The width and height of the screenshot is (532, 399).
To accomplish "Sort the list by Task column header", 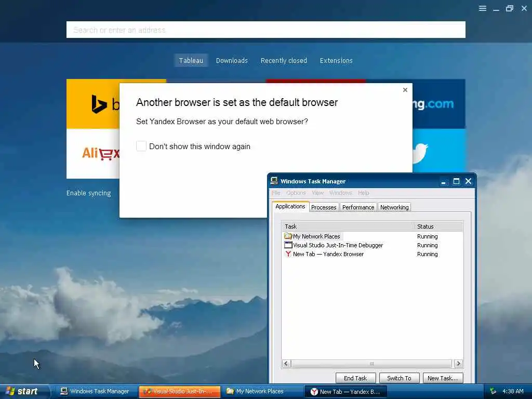I will point(348,227).
